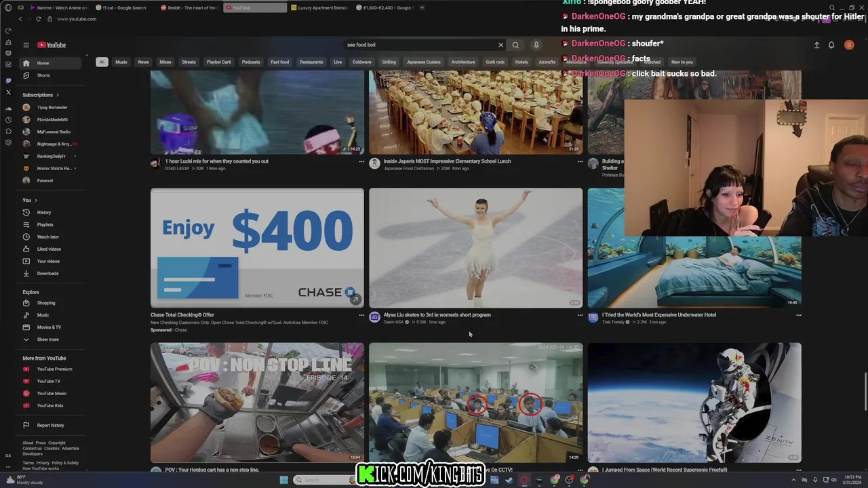Open X in the browser sidebar
868x488 pixels.
pos(8,92)
